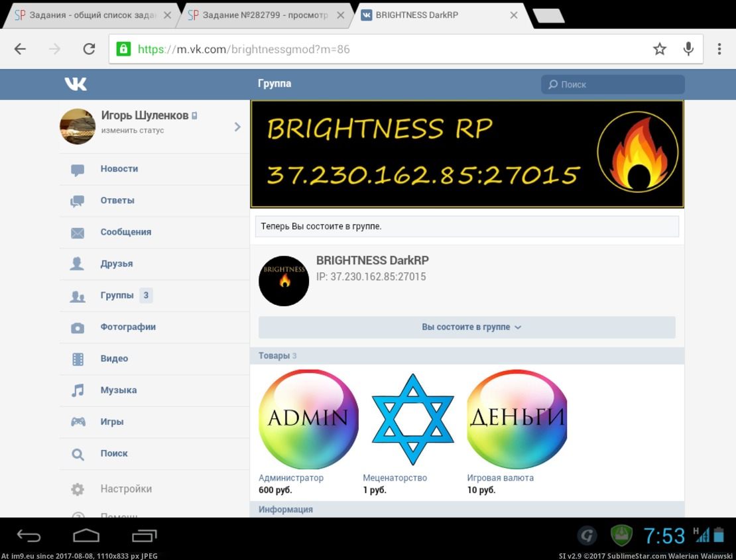Click the VK logo in header
The height and width of the screenshot is (560, 736).
(x=76, y=84)
